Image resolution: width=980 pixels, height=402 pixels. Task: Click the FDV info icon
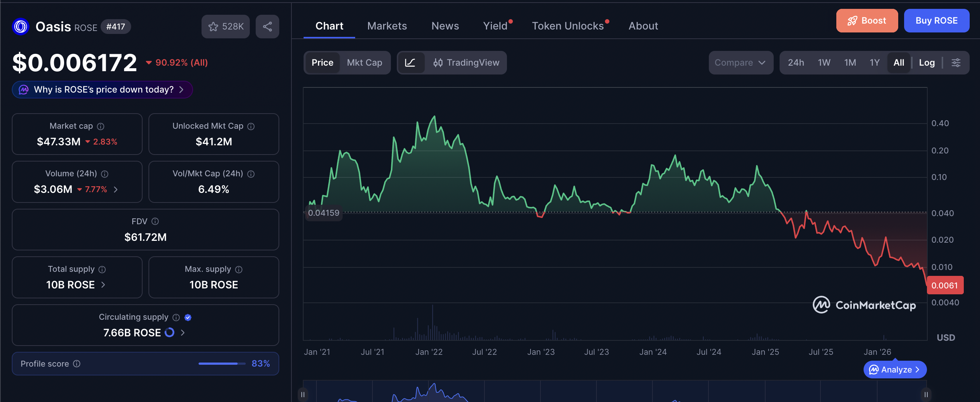point(155,222)
